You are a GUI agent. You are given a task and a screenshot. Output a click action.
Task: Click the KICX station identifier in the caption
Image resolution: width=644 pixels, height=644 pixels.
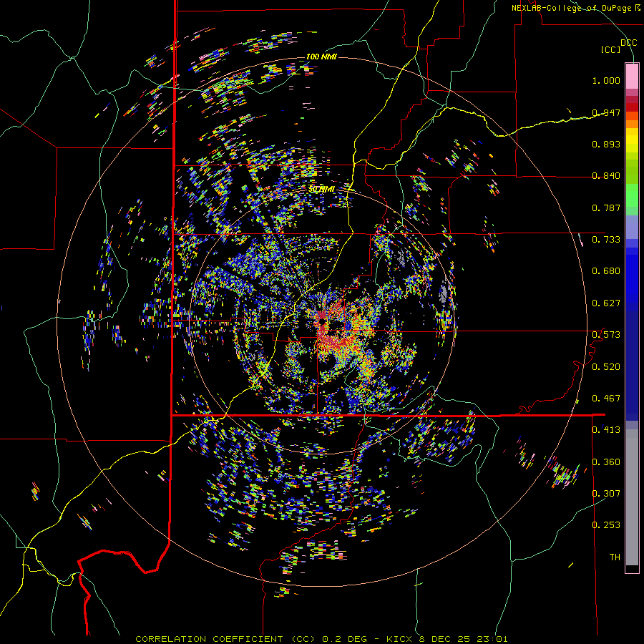point(400,639)
